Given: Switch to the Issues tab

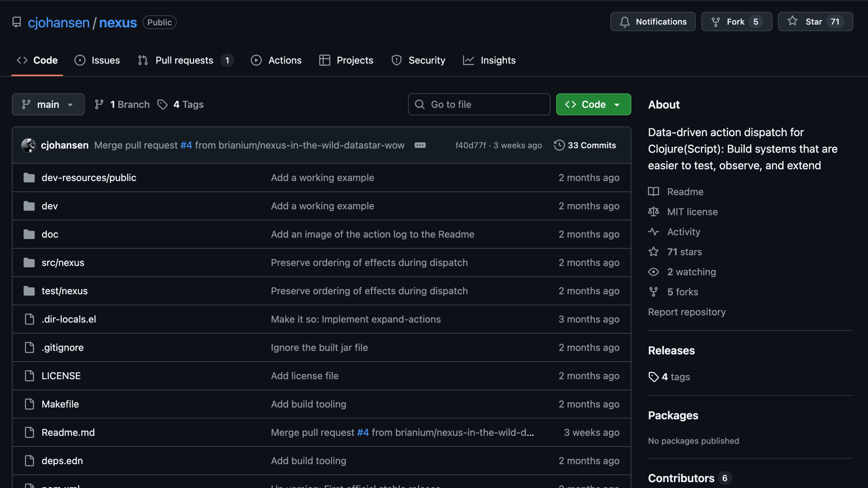Looking at the screenshot, I should pos(98,60).
